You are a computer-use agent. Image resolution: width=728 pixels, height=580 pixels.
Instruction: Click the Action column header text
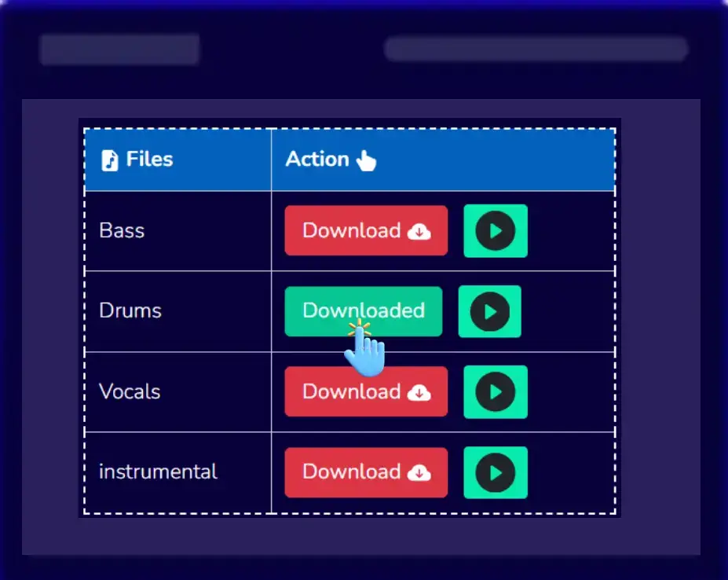[317, 160]
